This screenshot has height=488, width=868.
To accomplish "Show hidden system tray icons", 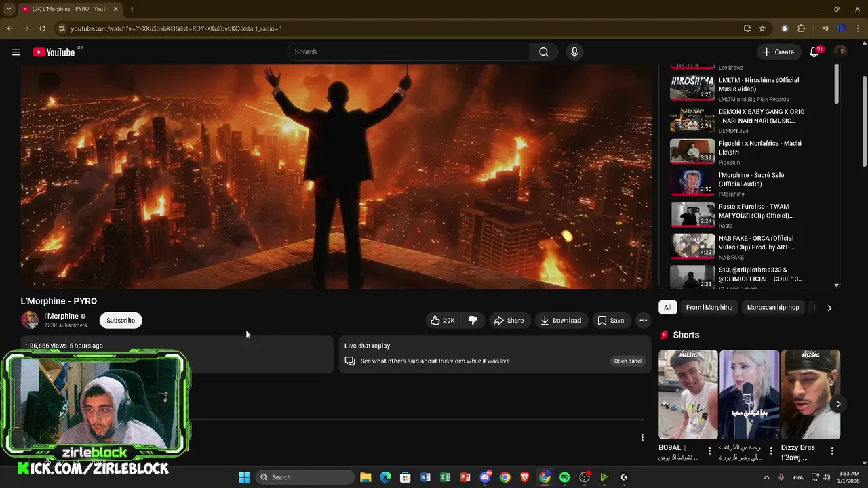I will click(767, 477).
